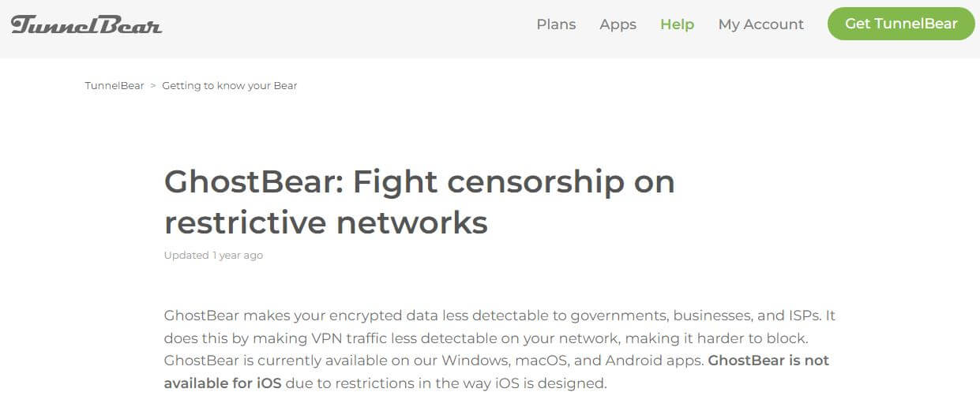Screen dimensions: 980x396
Task: Click the restrictive networks heading line
Action: pyautogui.click(x=326, y=222)
